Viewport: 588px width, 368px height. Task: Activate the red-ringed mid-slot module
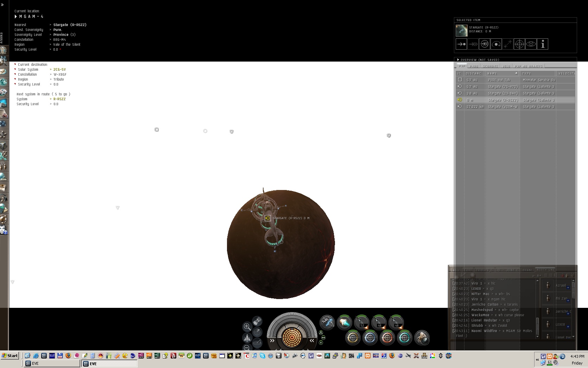pyautogui.click(x=387, y=338)
